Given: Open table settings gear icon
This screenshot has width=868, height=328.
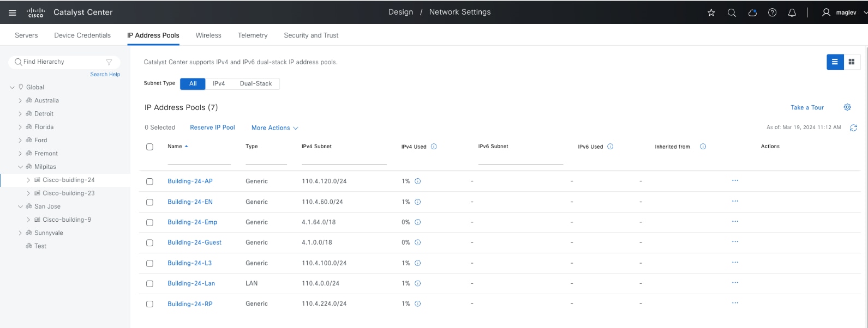Looking at the screenshot, I should [x=847, y=107].
